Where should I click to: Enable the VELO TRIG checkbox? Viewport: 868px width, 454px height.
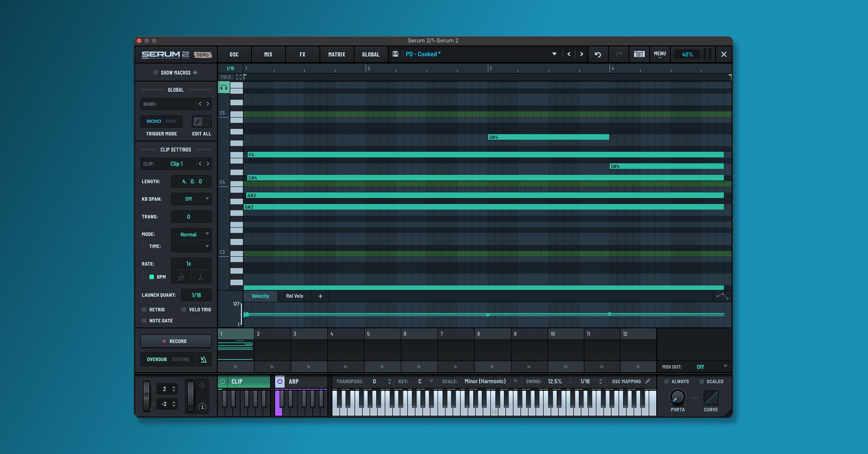(184, 309)
